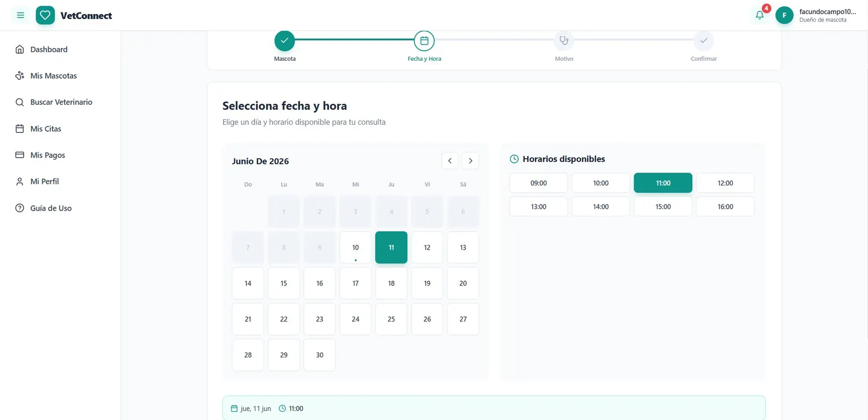Select the 12:00 time slot

(725, 183)
